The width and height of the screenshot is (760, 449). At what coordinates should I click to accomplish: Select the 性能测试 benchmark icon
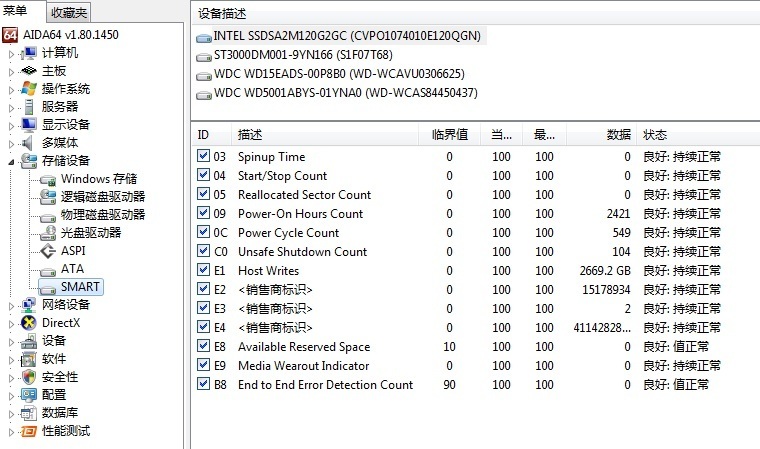tap(29, 431)
